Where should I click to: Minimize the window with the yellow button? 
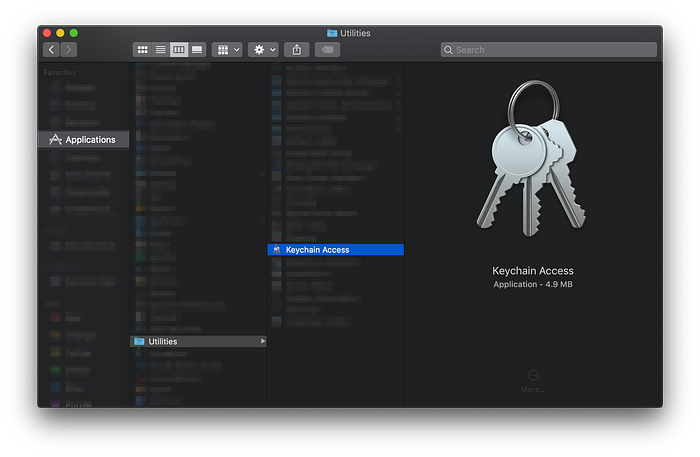tap(60, 33)
